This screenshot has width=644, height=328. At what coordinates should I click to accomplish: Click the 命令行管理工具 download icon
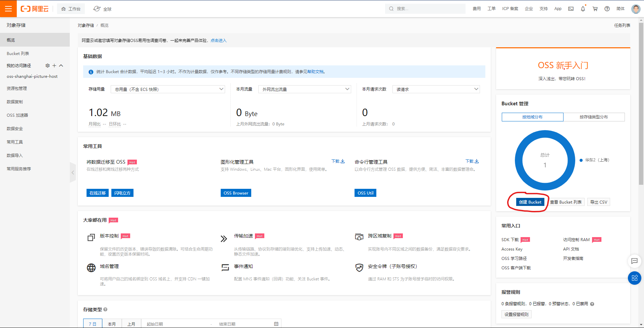[477, 161]
